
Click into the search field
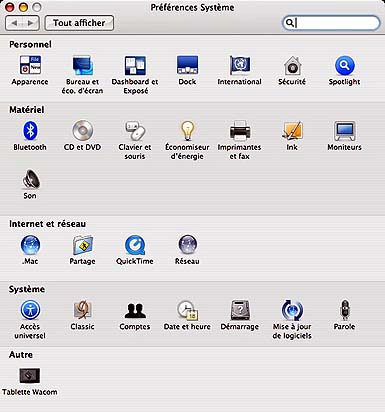(331, 23)
